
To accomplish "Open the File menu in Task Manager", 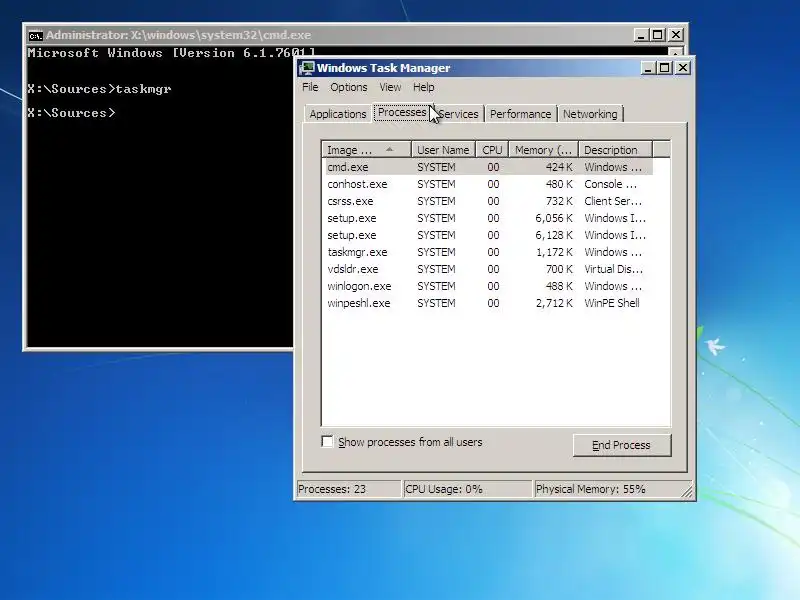I will click(310, 87).
